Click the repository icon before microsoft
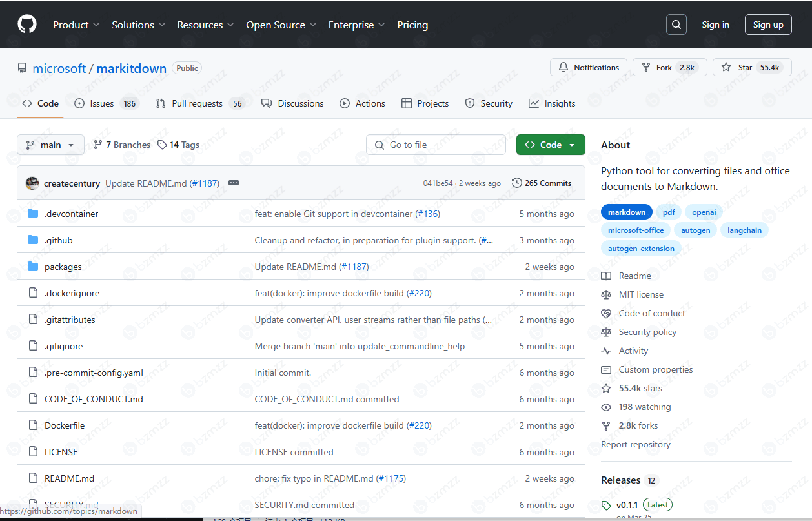Screen dimensions: 812x521 (x=22, y=68)
